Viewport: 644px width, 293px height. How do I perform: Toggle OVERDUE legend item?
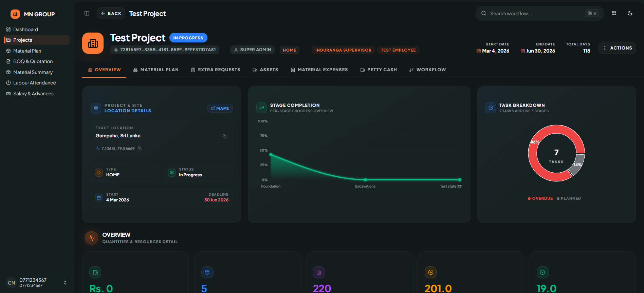(x=540, y=198)
